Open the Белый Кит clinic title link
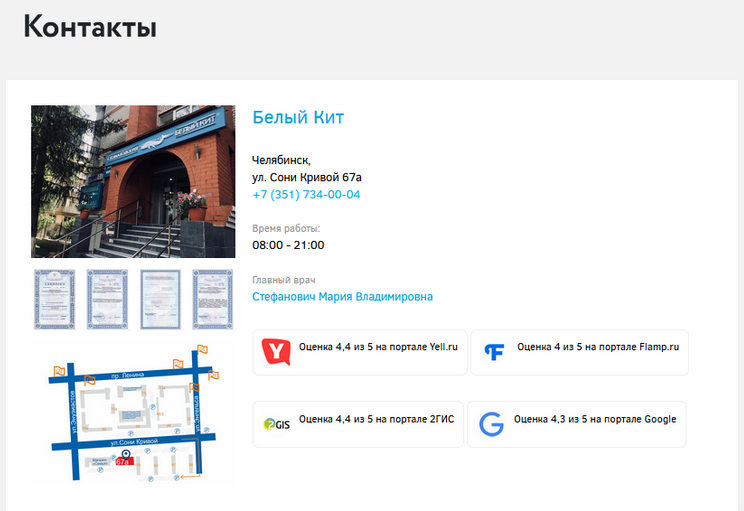 [298, 117]
